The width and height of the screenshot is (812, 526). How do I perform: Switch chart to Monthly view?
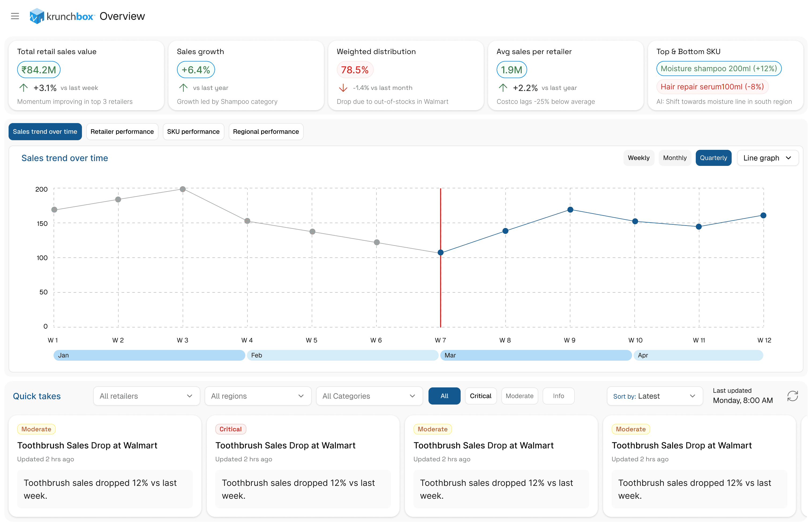[x=675, y=158]
